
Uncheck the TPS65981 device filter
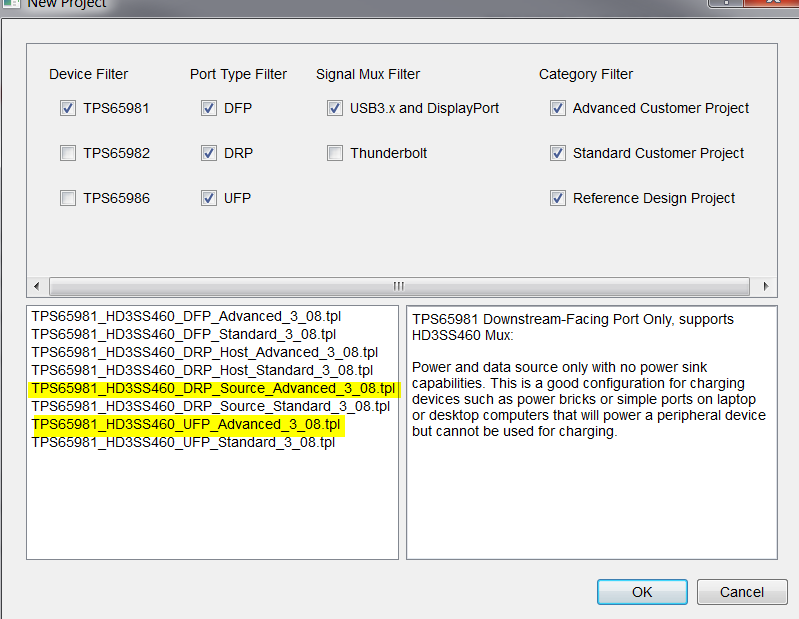coord(68,108)
